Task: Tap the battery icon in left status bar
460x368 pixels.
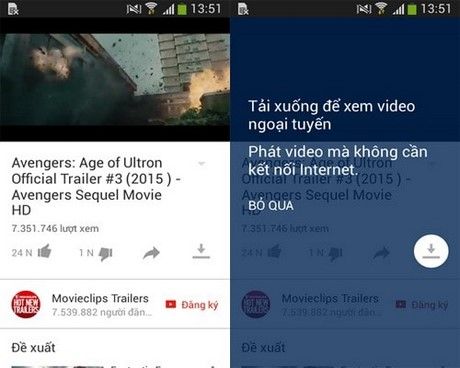Action: click(182, 9)
